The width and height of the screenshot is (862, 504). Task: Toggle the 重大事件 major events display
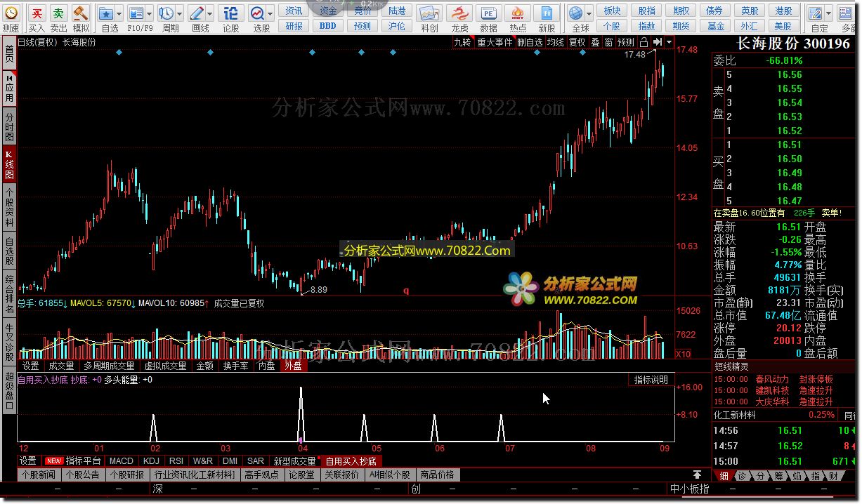pos(495,42)
